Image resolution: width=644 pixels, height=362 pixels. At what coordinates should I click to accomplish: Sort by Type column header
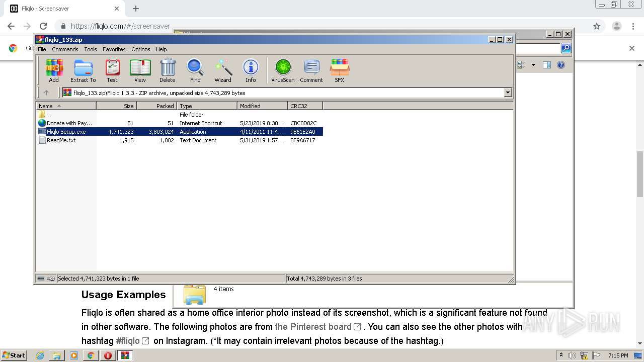pyautogui.click(x=207, y=106)
